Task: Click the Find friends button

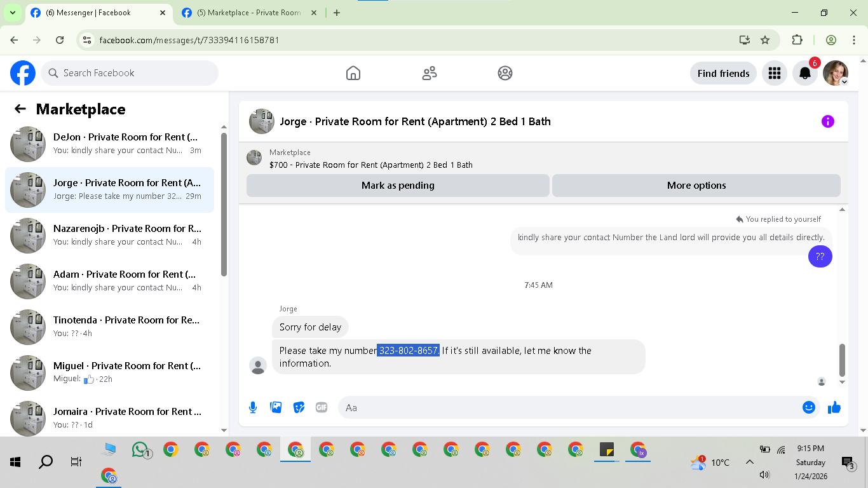Action: point(723,73)
